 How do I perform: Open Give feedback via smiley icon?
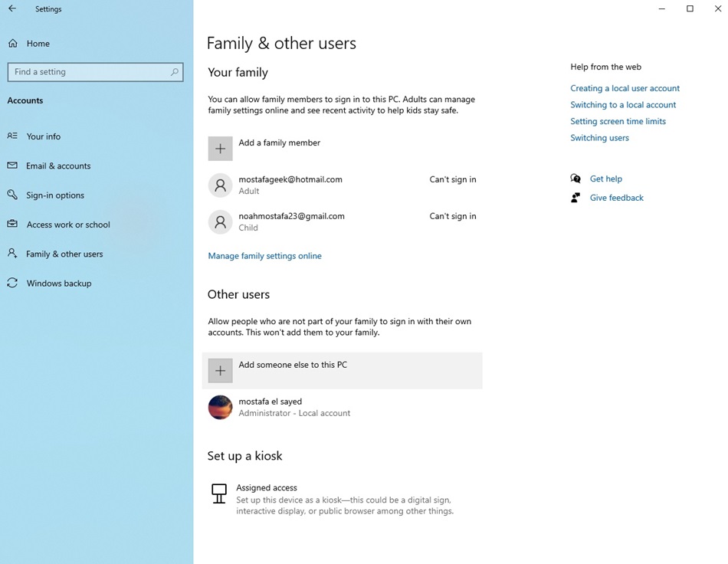pos(576,197)
